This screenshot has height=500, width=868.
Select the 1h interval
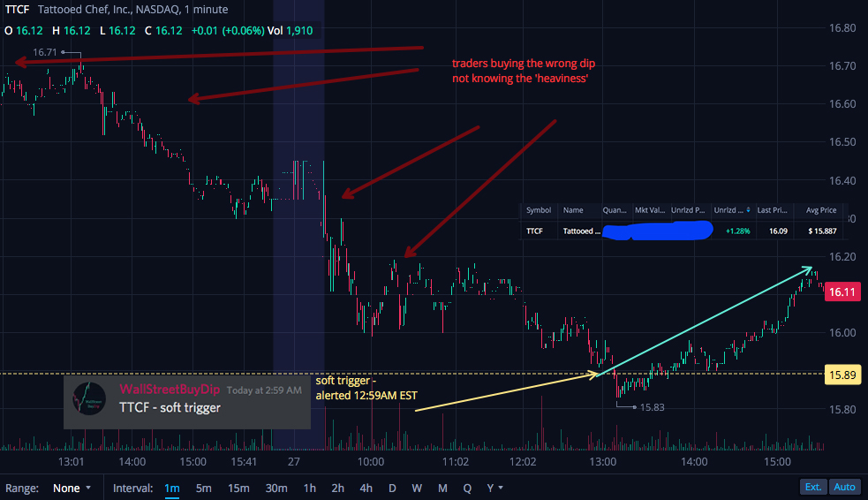(309, 488)
